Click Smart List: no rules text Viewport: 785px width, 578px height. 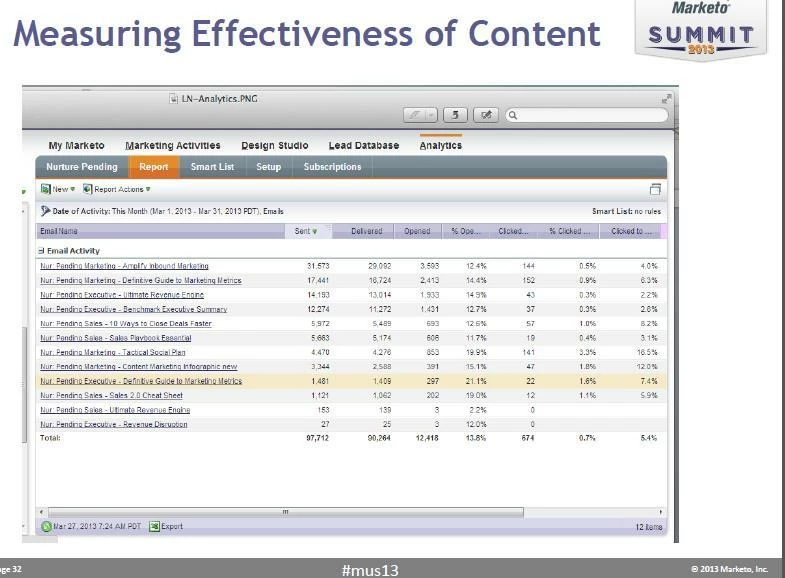(626, 211)
